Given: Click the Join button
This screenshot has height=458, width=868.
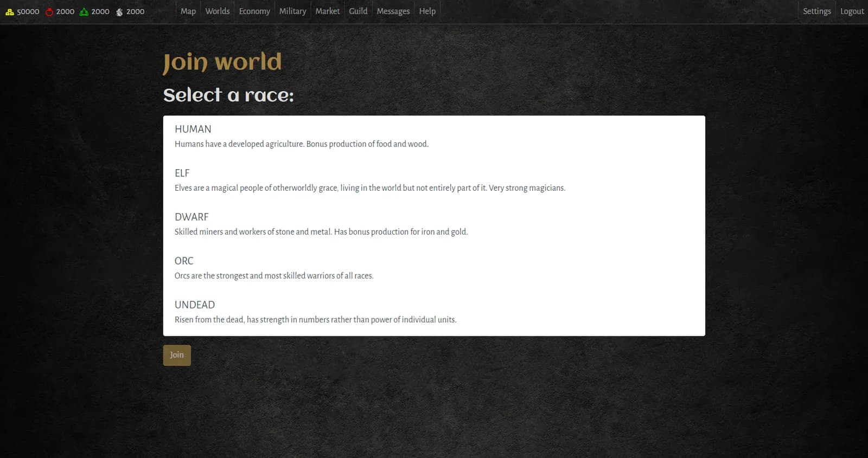Looking at the screenshot, I should [x=177, y=355].
